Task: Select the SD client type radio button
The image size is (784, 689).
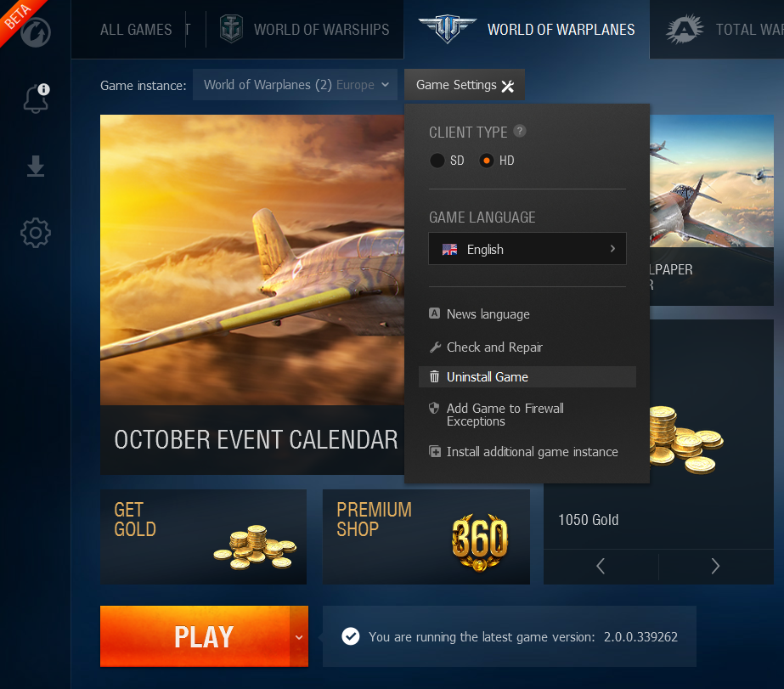Action: (437, 161)
